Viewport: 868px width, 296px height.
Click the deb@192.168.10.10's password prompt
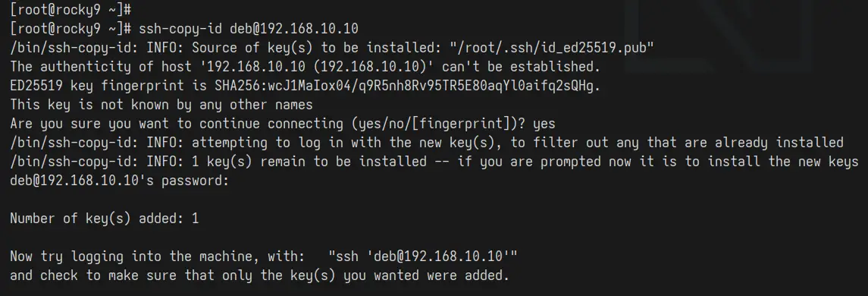pyautogui.click(x=120, y=180)
